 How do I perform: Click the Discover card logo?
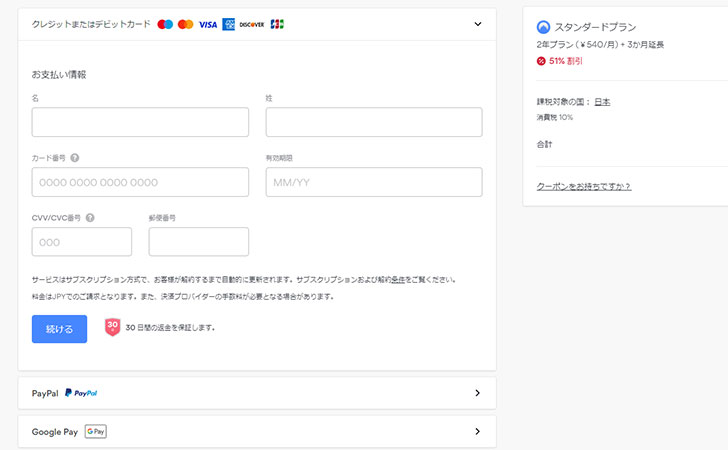(x=252, y=24)
